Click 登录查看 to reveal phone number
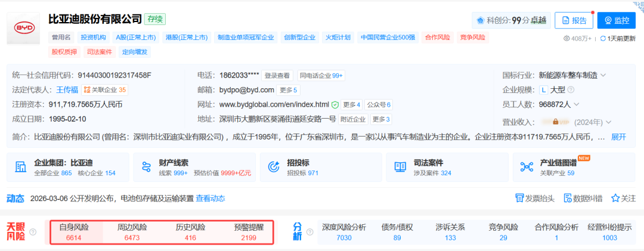 pos(277,76)
